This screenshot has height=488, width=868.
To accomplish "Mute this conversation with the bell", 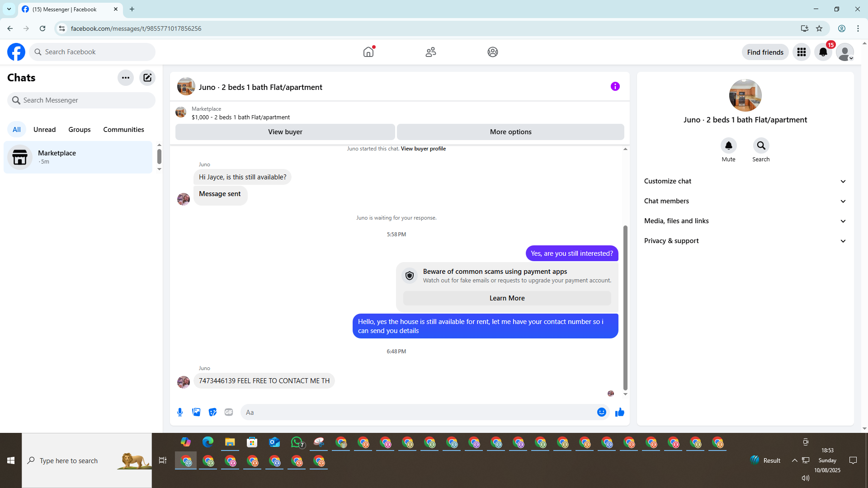I will (728, 146).
